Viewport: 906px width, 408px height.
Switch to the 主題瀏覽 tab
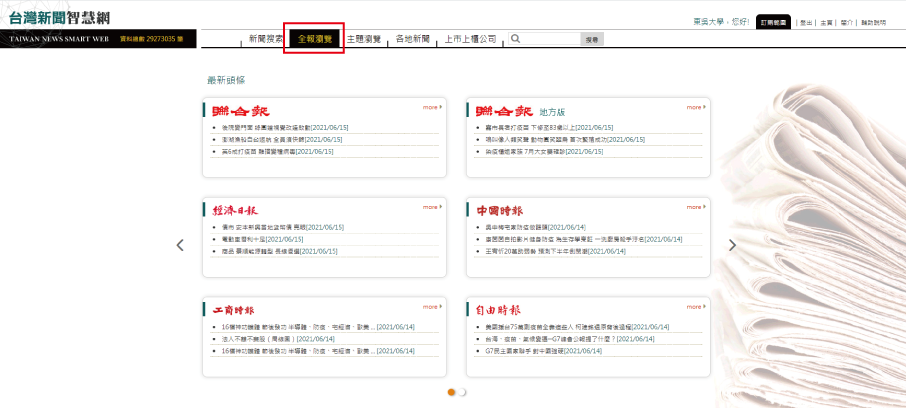click(364, 39)
